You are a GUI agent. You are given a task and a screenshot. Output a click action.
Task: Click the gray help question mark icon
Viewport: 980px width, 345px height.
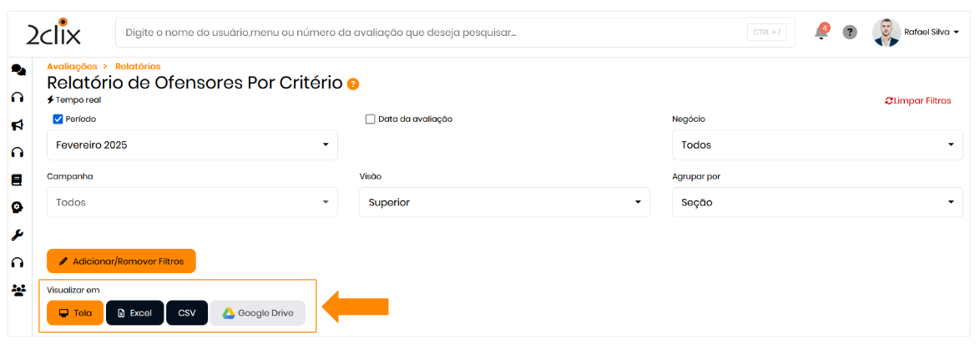[x=850, y=33]
